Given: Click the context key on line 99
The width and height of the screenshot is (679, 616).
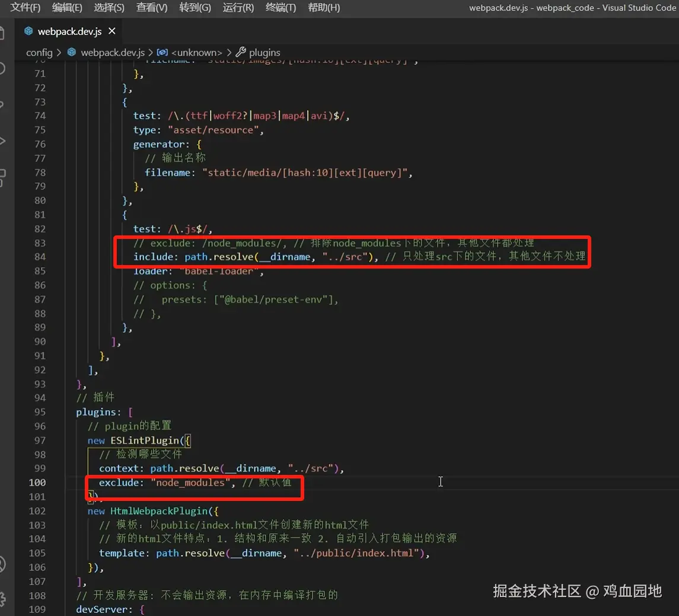Looking at the screenshot, I should coord(119,468).
